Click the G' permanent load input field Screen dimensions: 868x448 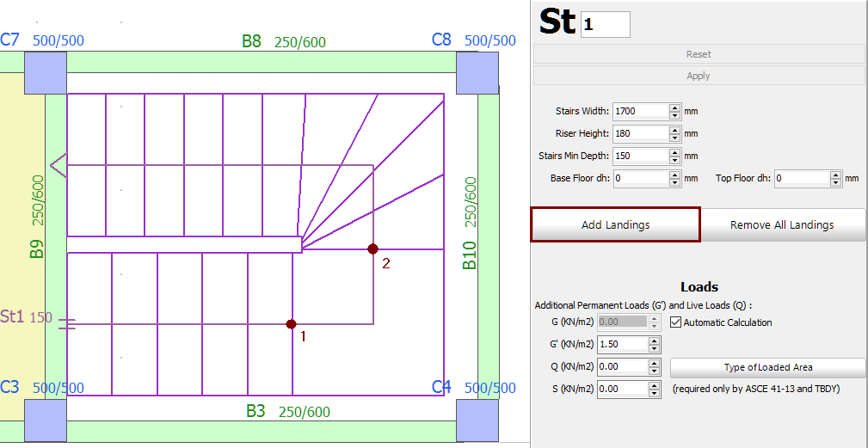(x=621, y=345)
